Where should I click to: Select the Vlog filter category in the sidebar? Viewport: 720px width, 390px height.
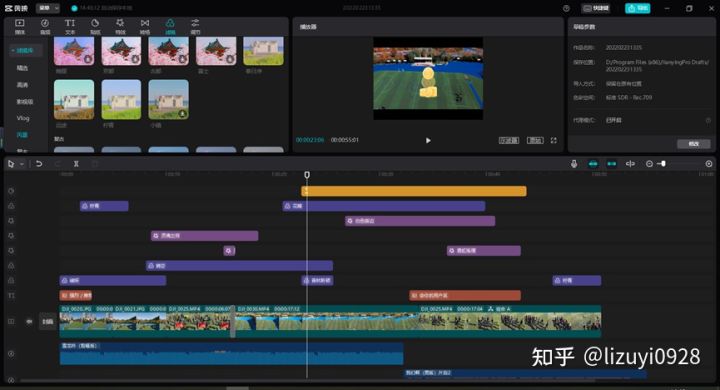pyautogui.click(x=23, y=118)
